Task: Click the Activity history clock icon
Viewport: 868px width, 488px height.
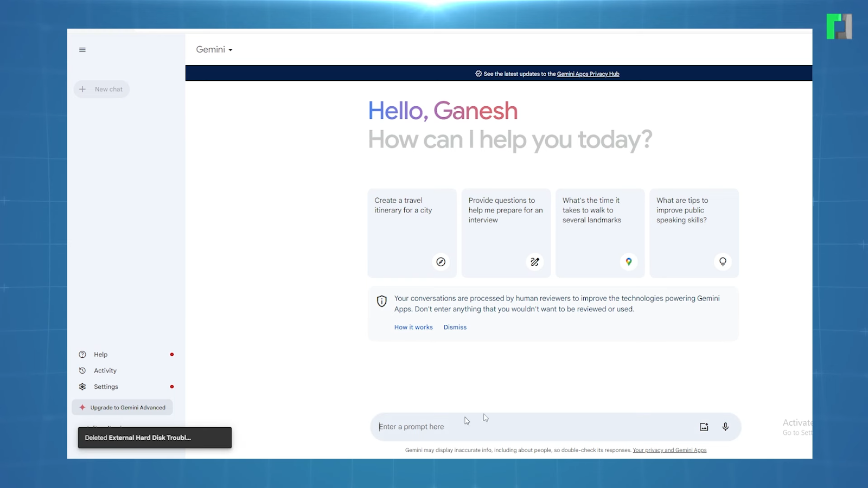Action: pyautogui.click(x=82, y=371)
